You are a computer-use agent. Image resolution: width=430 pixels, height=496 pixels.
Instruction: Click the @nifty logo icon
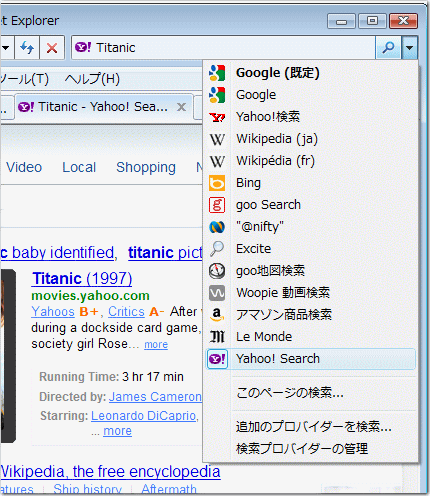pos(217,227)
